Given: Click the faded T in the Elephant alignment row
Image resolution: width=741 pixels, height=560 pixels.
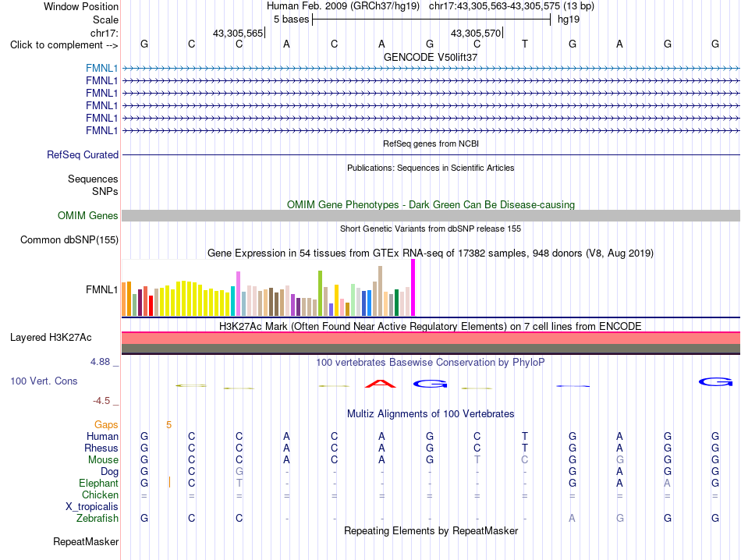Looking at the screenshot, I should click(x=239, y=483).
